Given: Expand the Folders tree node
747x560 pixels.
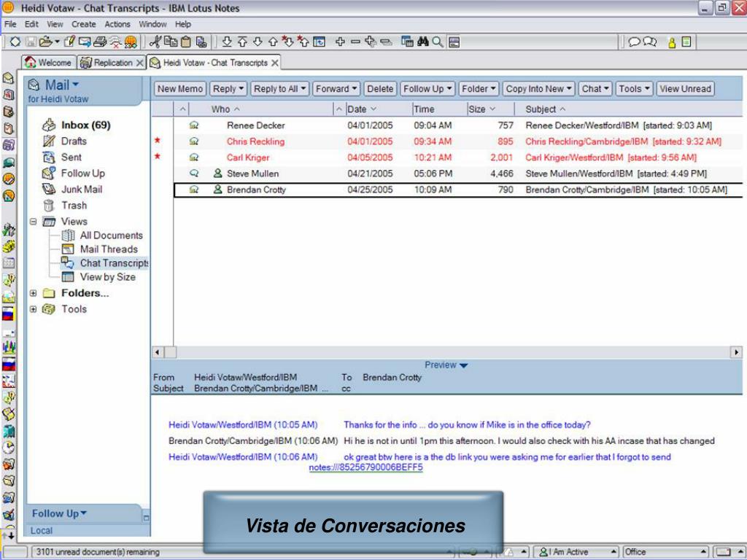Looking at the screenshot, I should point(34,293).
